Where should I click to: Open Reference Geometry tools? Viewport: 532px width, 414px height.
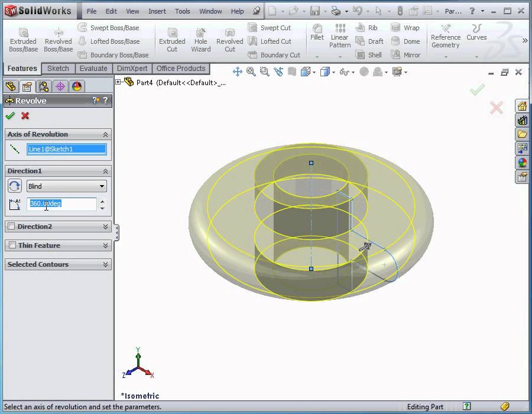446,36
